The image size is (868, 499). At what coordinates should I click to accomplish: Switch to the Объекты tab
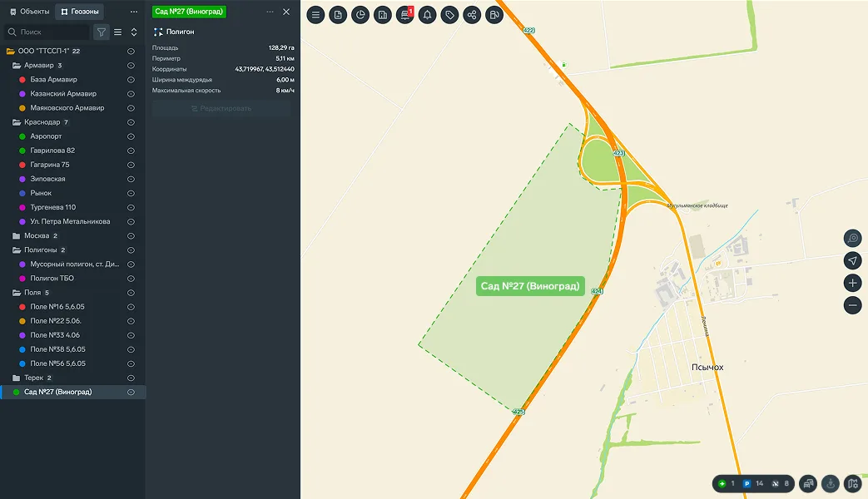(30, 12)
